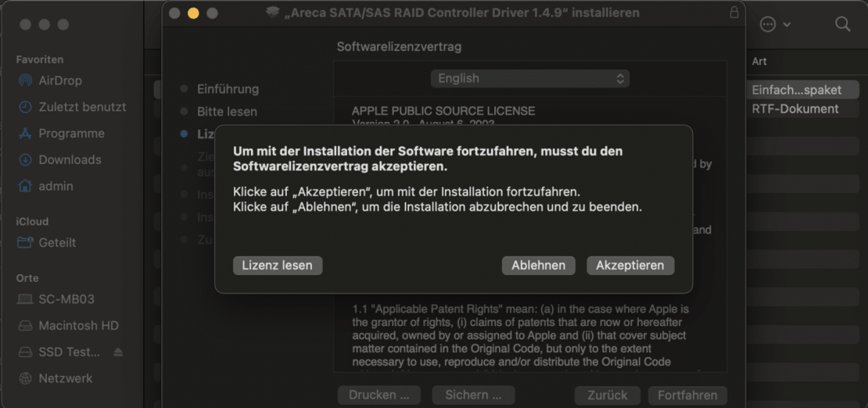Open Downloads in the Finder sidebar
Image resolution: width=868 pixels, height=408 pixels.
pos(70,159)
